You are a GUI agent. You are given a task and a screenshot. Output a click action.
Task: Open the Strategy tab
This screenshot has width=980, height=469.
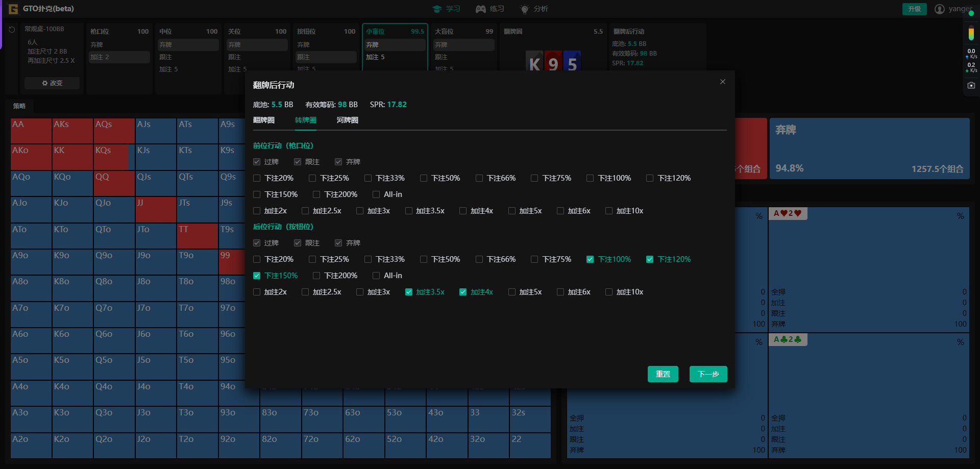pos(19,106)
